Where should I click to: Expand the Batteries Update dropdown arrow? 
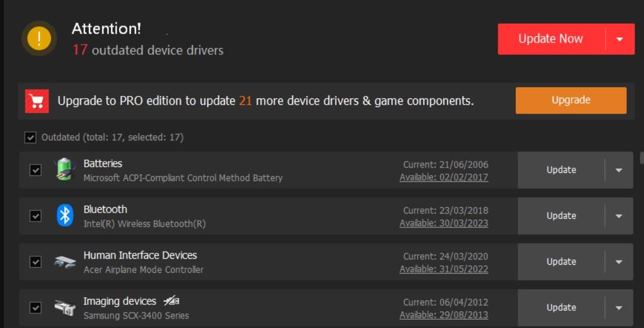[619, 170]
